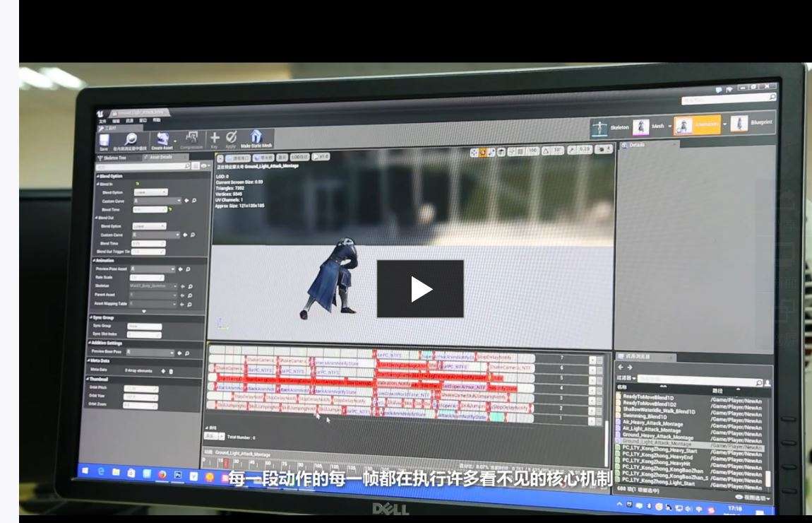Viewport: 812px width, 523px height.
Task: Open Windows Start menu
Action: [85, 471]
